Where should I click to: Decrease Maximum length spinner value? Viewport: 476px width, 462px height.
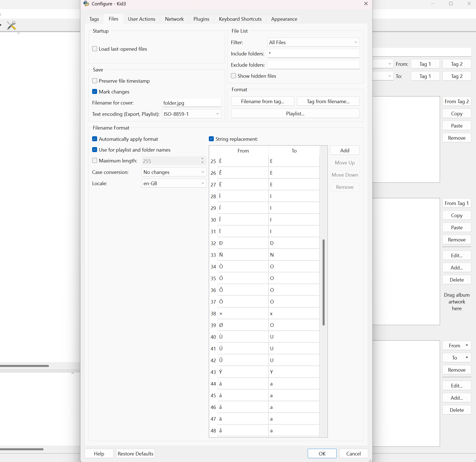(202, 162)
